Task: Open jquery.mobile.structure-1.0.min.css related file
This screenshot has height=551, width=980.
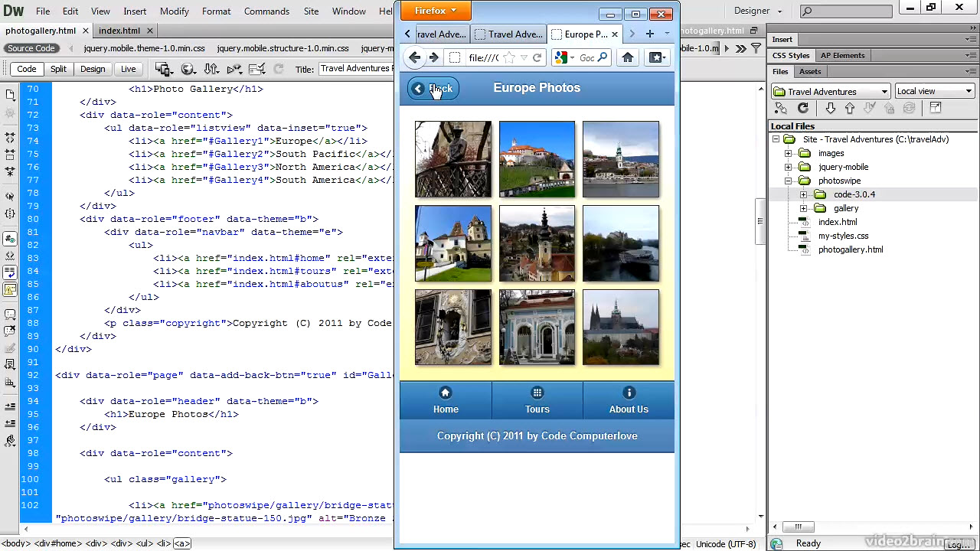Action: coord(283,48)
